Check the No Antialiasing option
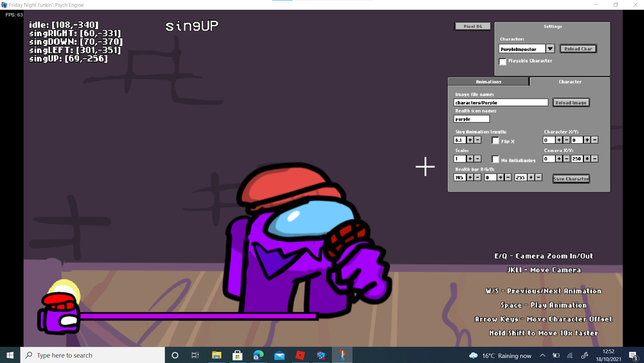 pos(495,159)
